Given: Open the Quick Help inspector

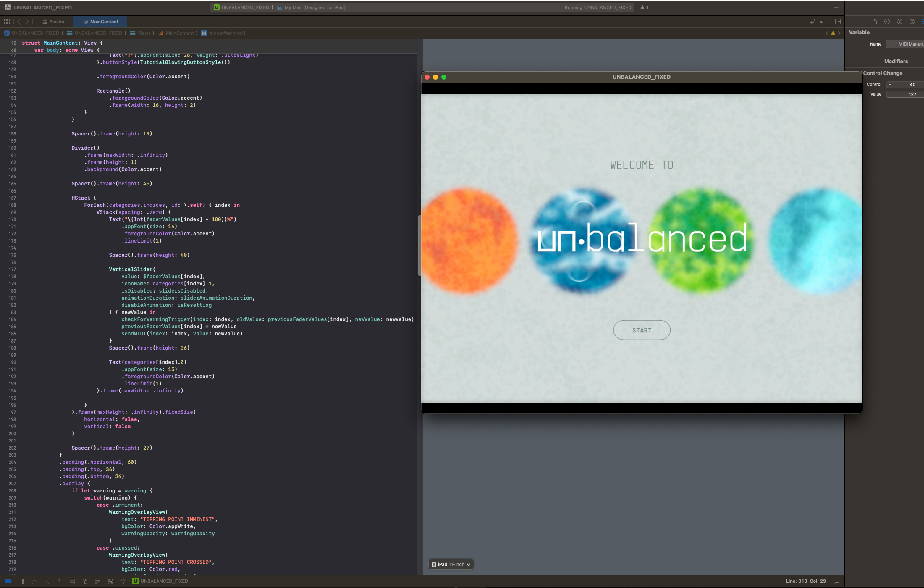Looking at the screenshot, I should pyautogui.click(x=899, y=21).
